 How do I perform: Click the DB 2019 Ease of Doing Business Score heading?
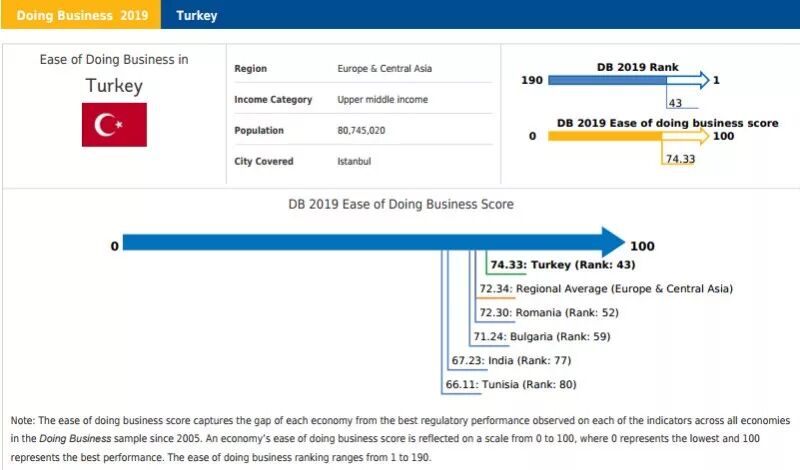click(x=401, y=204)
